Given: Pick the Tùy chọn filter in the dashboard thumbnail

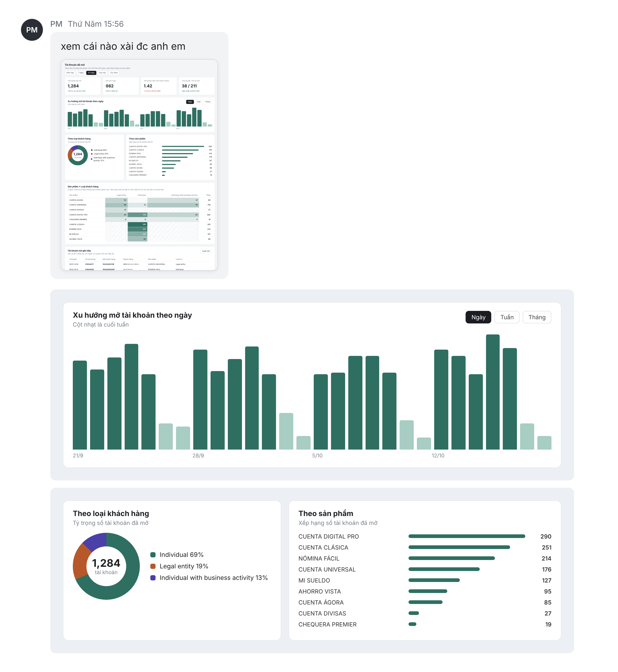Looking at the screenshot, I should [x=114, y=72].
